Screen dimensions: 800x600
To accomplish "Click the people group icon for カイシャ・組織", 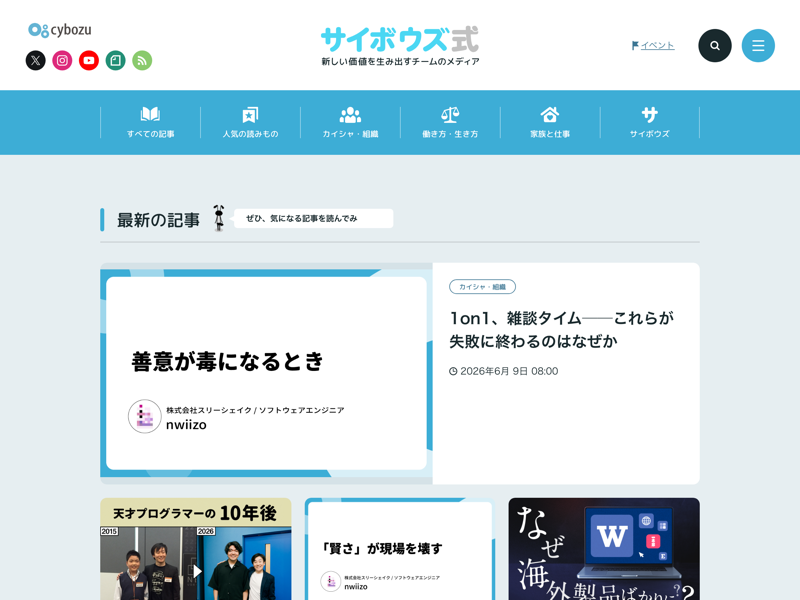I will coord(351,115).
